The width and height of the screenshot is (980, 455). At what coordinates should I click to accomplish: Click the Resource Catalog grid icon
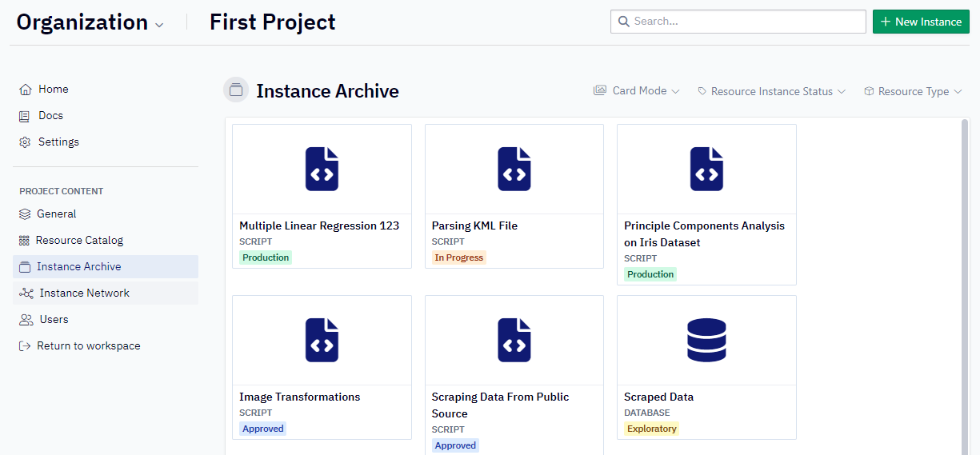click(25, 241)
